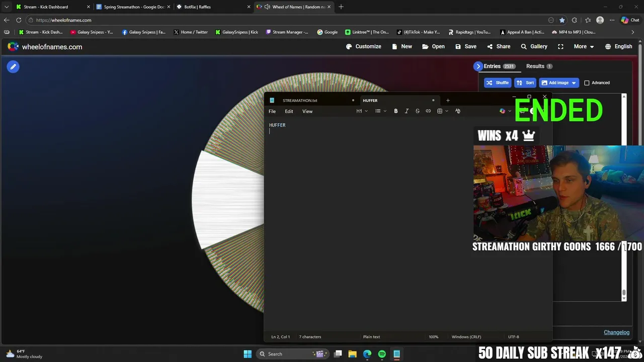Open the browser extensions puzzle icon

575,20
